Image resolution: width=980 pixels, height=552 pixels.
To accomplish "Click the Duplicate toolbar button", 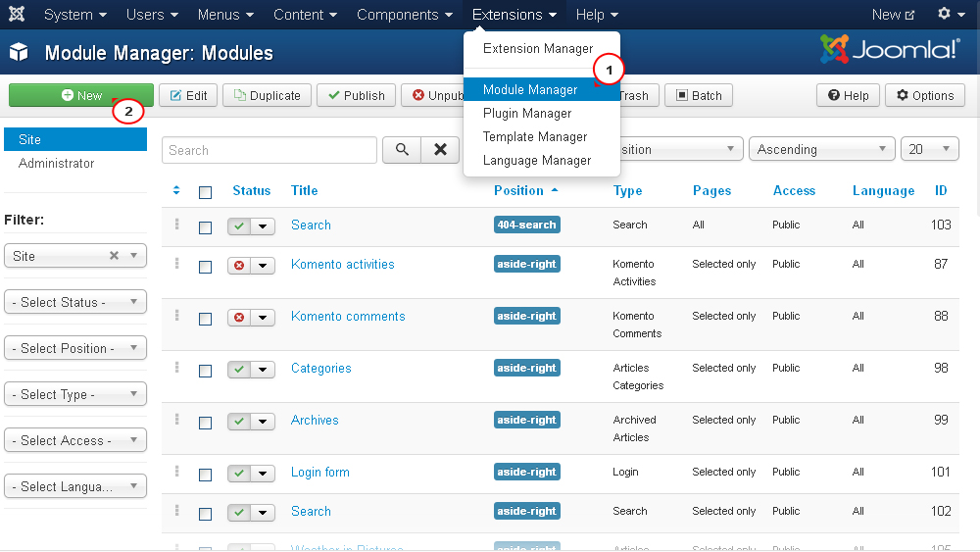I will [267, 95].
